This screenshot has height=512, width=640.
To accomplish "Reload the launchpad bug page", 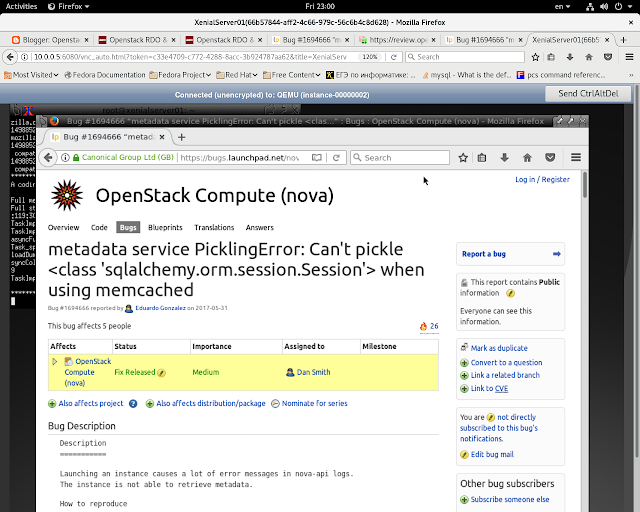I will click(336, 158).
